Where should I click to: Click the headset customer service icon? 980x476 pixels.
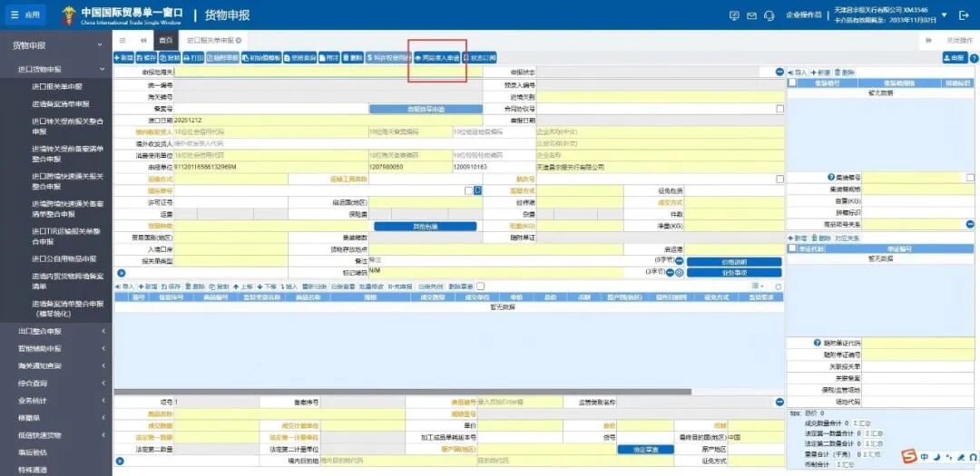(x=769, y=15)
